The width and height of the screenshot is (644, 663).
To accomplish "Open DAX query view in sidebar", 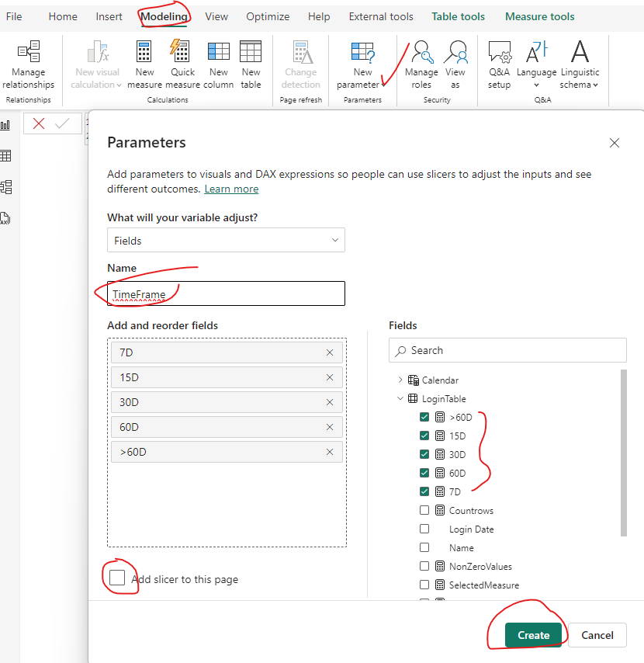I will (x=5, y=218).
